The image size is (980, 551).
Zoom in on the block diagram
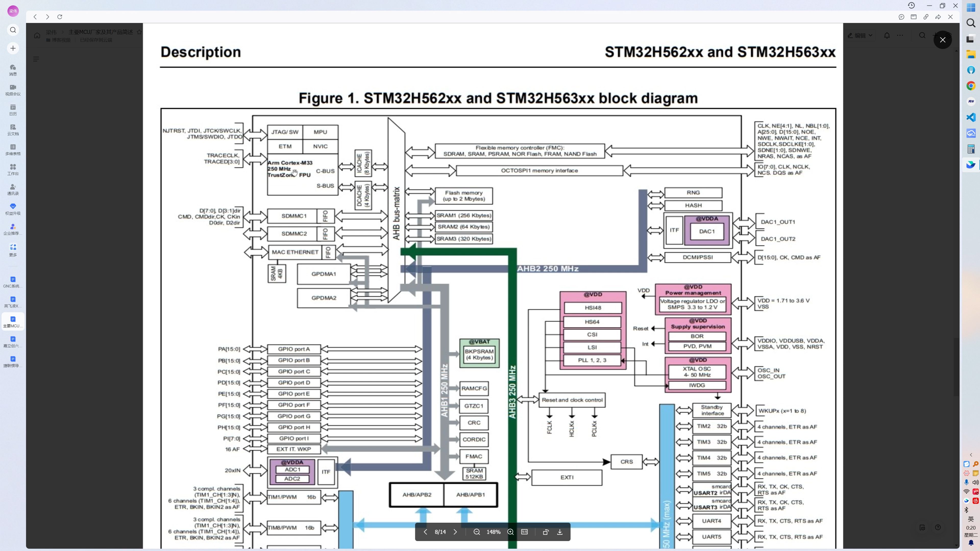tap(510, 532)
